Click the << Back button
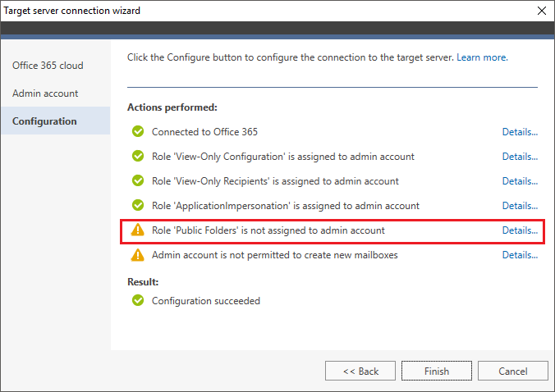 click(360, 371)
